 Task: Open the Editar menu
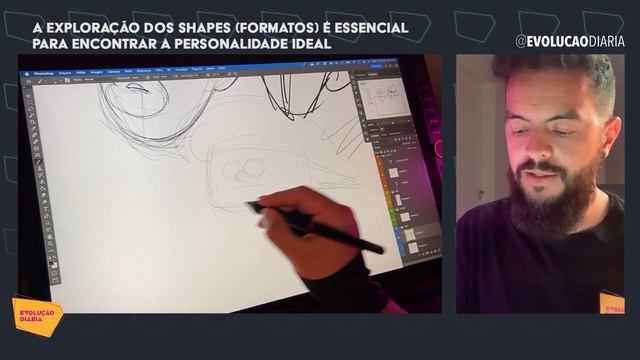[x=81, y=73]
